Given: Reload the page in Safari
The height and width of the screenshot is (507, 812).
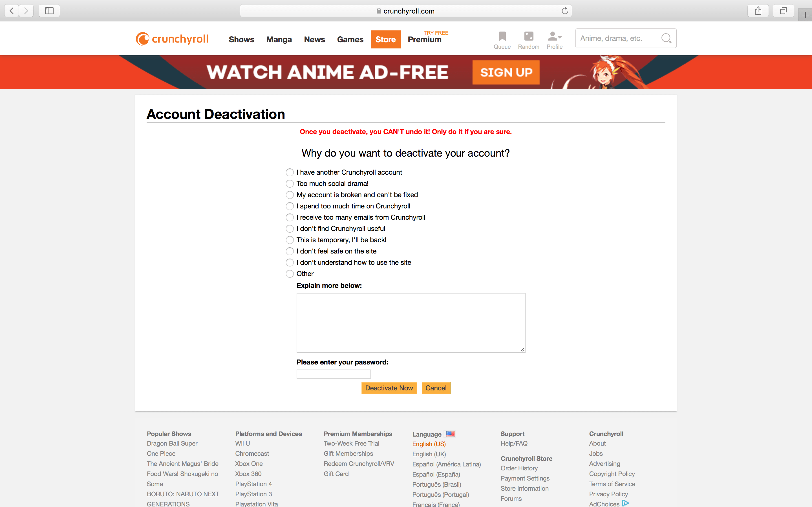Looking at the screenshot, I should point(565,11).
